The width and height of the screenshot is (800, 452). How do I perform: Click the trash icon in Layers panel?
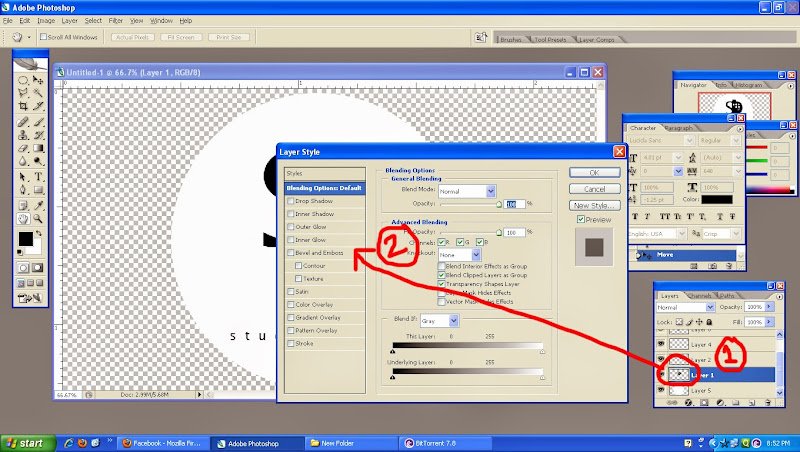(x=768, y=403)
